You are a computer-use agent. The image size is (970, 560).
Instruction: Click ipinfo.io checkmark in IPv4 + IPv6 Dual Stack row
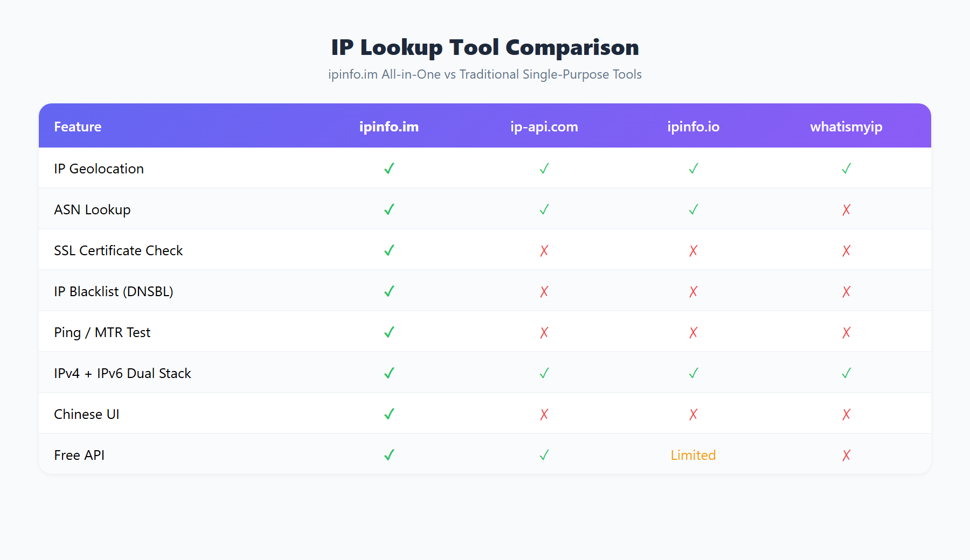pyautogui.click(x=694, y=373)
